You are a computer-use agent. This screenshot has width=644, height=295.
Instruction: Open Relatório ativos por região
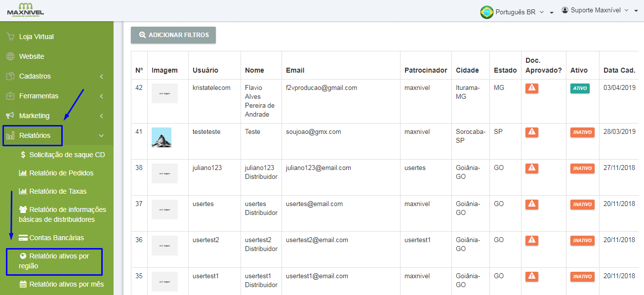pyautogui.click(x=54, y=261)
